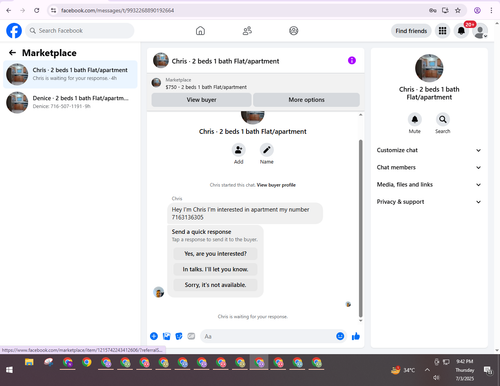This screenshot has width=500, height=386.
Task: Send quick response 'Yes, are you interested?'
Action: 215,254
